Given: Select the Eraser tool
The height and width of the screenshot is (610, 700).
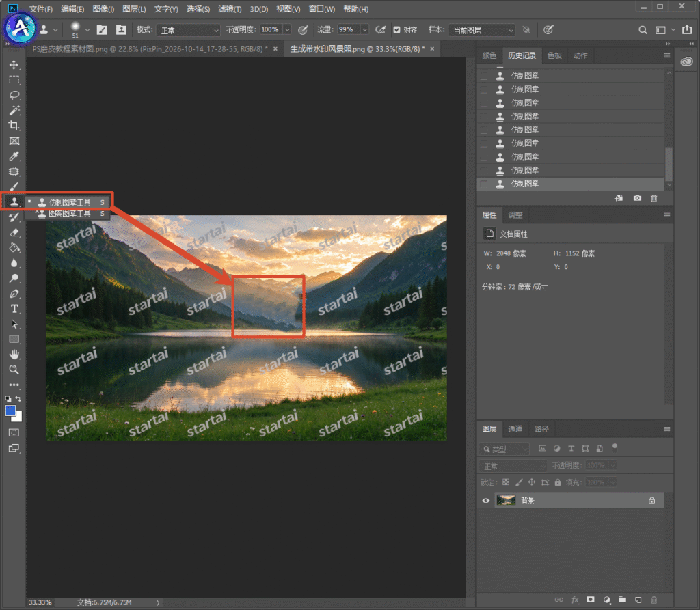Looking at the screenshot, I should click(14, 232).
